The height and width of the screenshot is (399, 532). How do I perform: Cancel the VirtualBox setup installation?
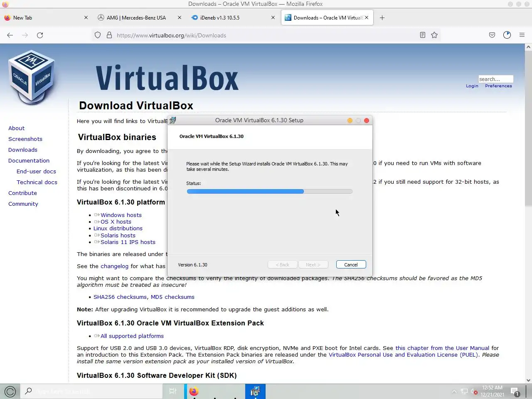(x=351, y=265)
